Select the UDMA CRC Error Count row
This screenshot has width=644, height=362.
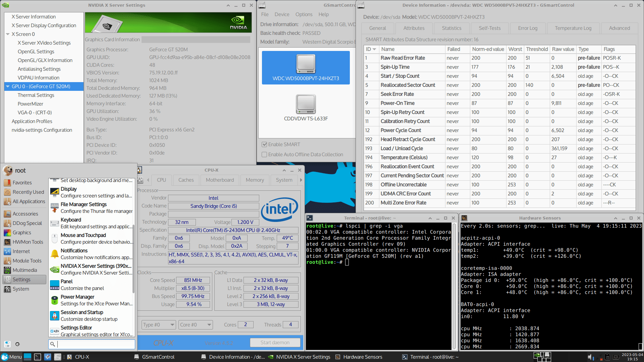[499, 194]
